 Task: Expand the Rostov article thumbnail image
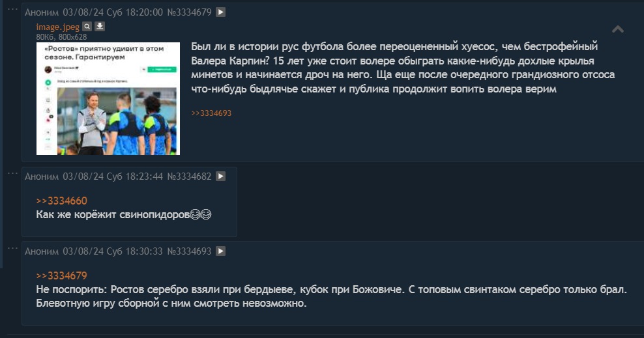click(108, 98)
